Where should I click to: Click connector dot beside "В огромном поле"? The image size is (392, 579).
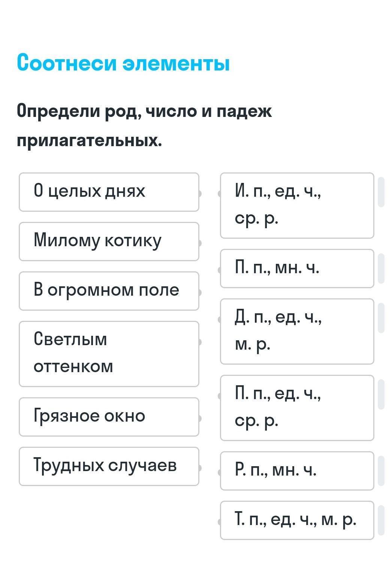[x=200, y=292]
